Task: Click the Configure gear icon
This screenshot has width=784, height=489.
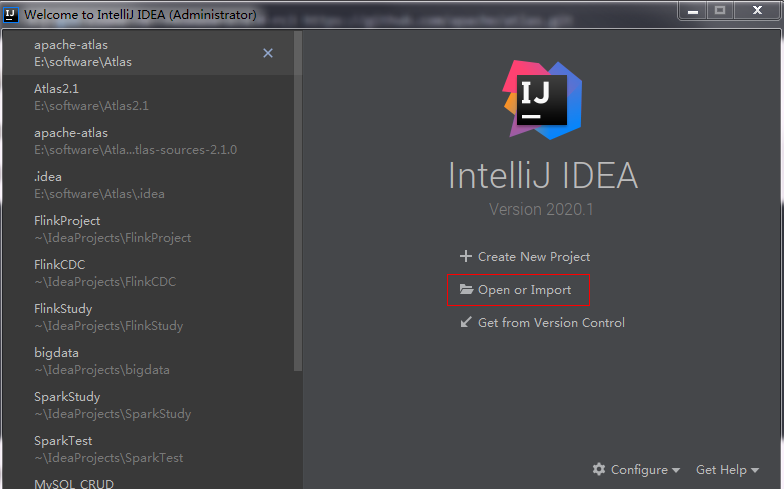Action: click(598, 469)
